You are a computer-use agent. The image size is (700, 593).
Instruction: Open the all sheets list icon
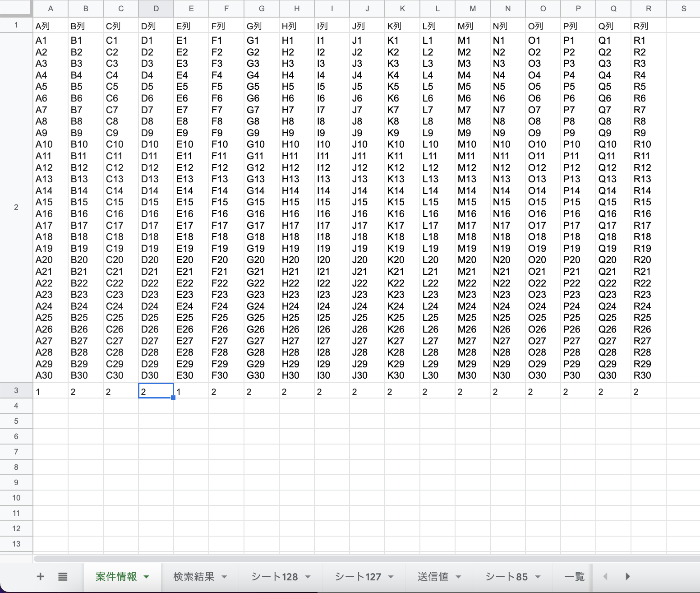coord(63,576)
